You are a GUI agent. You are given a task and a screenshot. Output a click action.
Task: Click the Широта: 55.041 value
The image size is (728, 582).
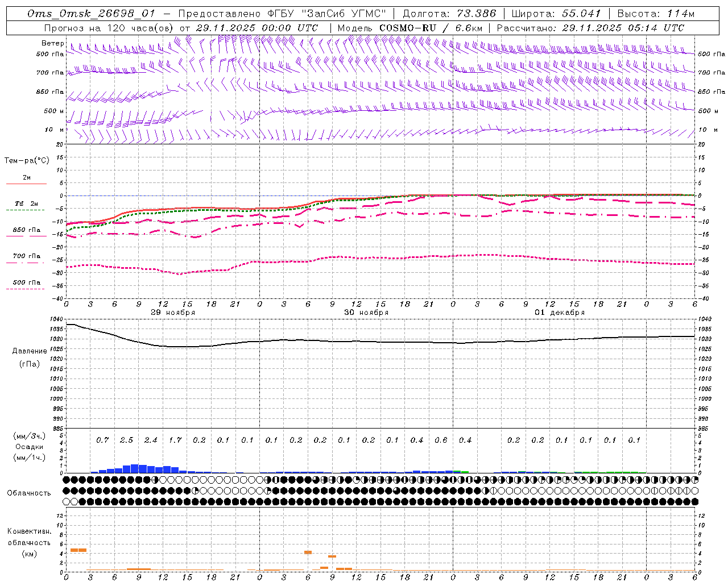coord(556,14)
